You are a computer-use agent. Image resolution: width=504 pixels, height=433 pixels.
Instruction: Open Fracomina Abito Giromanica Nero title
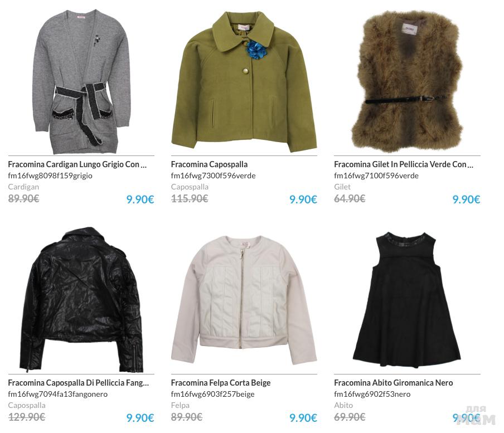(x=394, y=383)
